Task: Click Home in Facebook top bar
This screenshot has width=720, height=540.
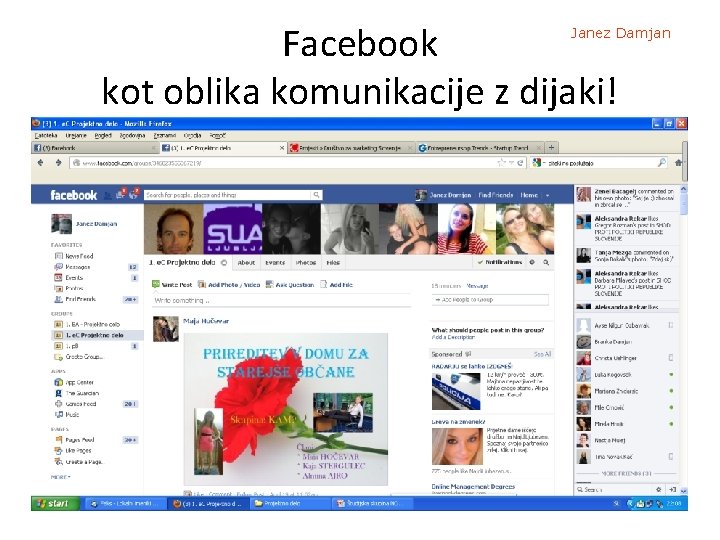Action: click(529, 195)
